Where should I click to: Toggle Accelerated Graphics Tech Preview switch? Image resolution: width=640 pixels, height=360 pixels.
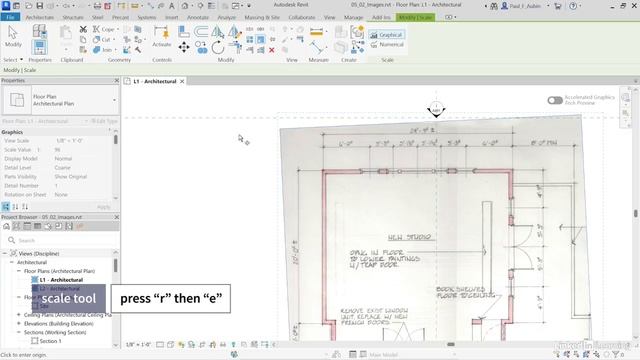click(x=555, y=100)
